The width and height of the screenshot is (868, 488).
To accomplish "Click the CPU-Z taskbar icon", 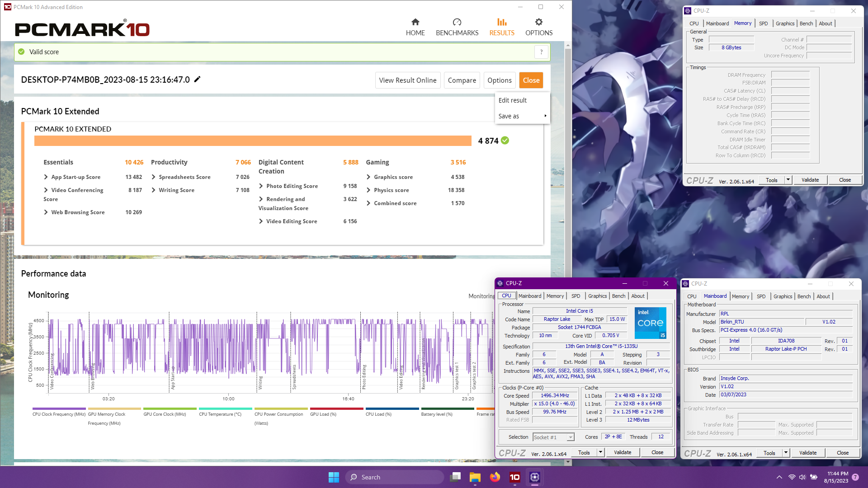I will pyautogui.click(x=535, y=477).
